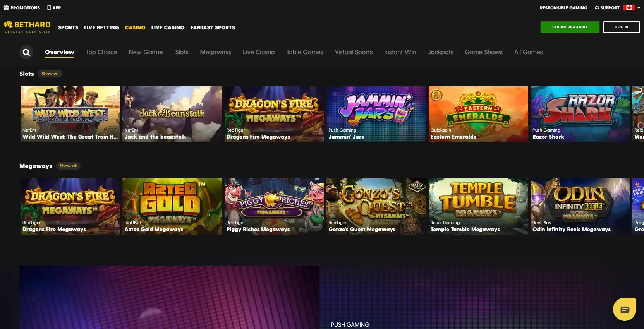Click the Bethard logo
The width and height of the screenshot is (644, 329).
point(27,27)
